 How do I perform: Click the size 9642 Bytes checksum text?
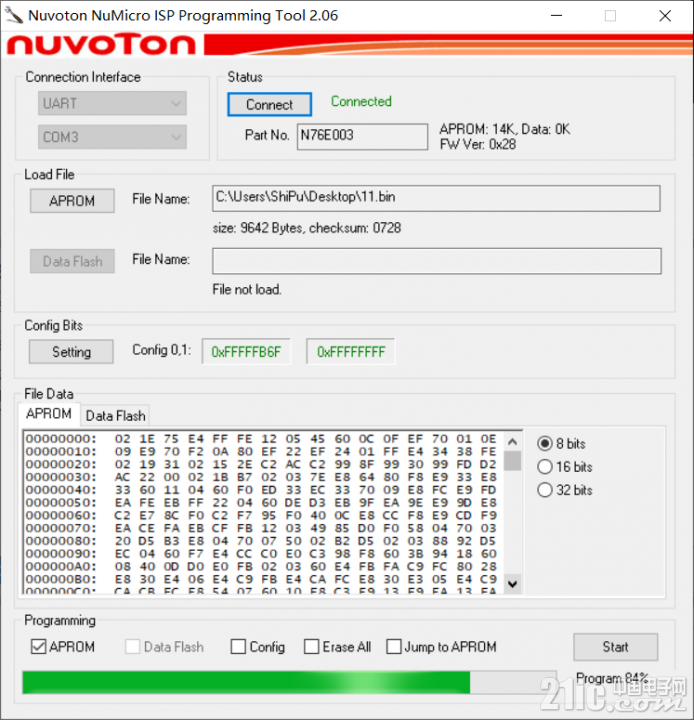pos(307,228)
